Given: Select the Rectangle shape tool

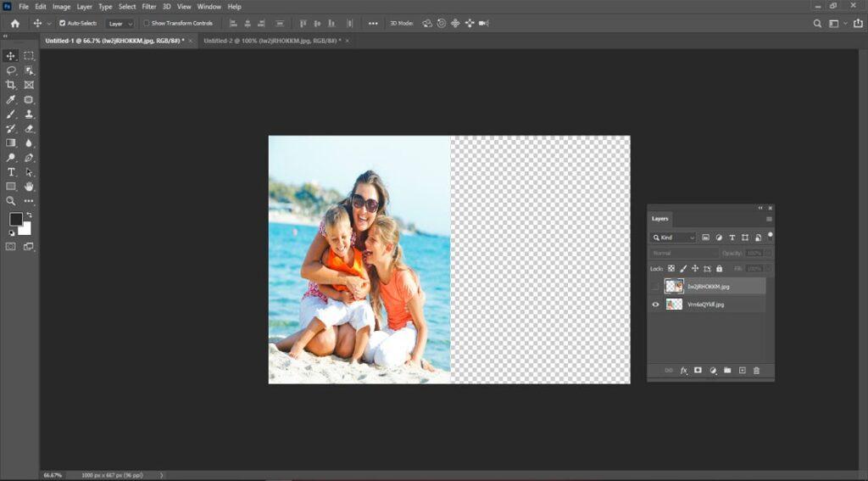Looking at the screenshot, I should (10, 187).
